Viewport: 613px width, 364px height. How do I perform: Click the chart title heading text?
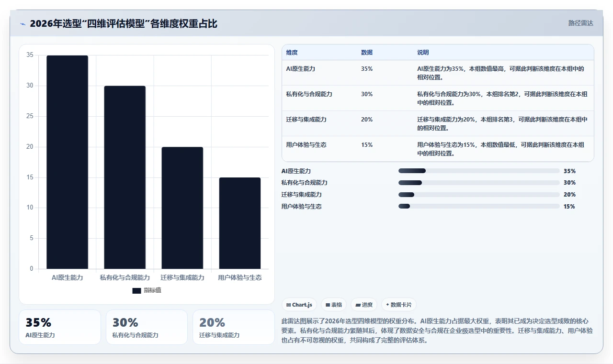(x=124, y=23)
